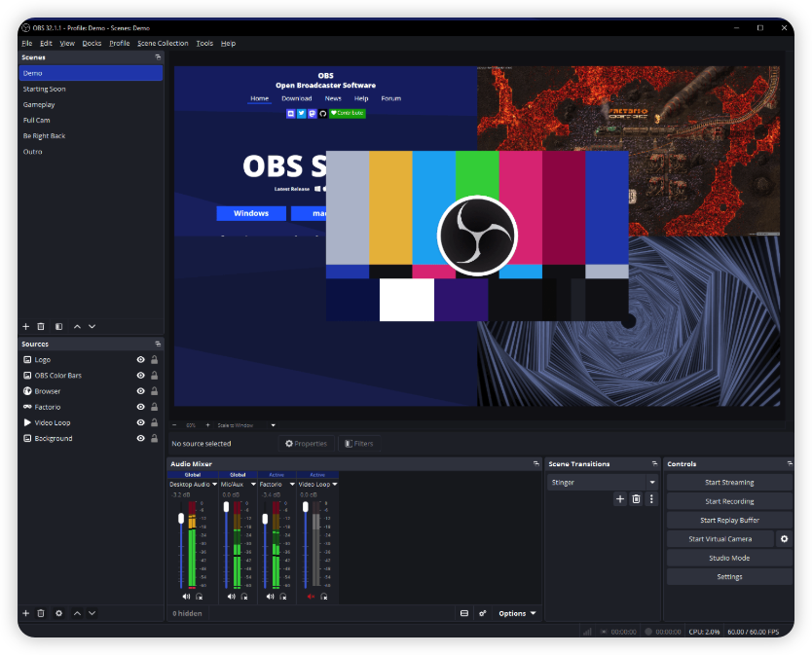This screenshot has width=812, height=655.
Task: Click Factorio volume slider handle
Action: [x=265, y=519]
